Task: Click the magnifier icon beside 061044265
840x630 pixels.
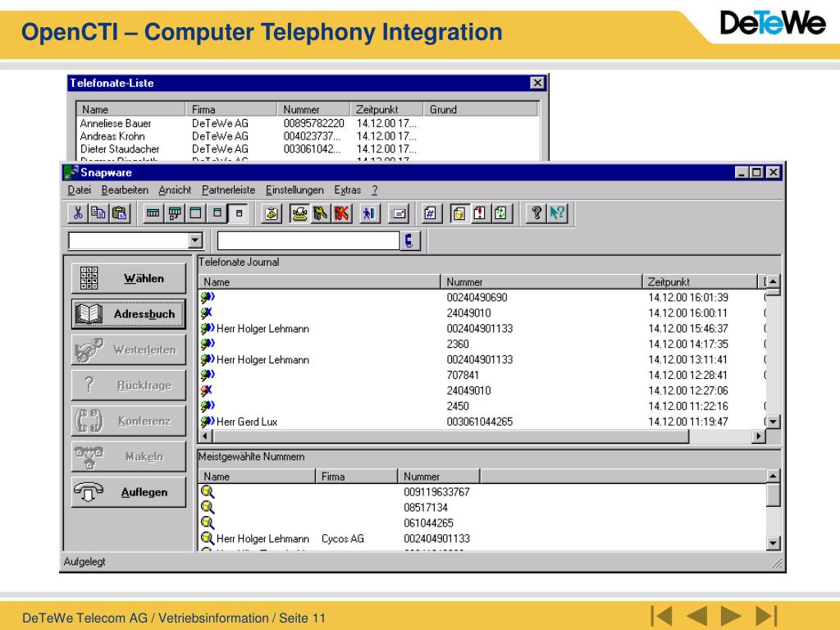Action: pyautogui.click(x=208, y=523)
